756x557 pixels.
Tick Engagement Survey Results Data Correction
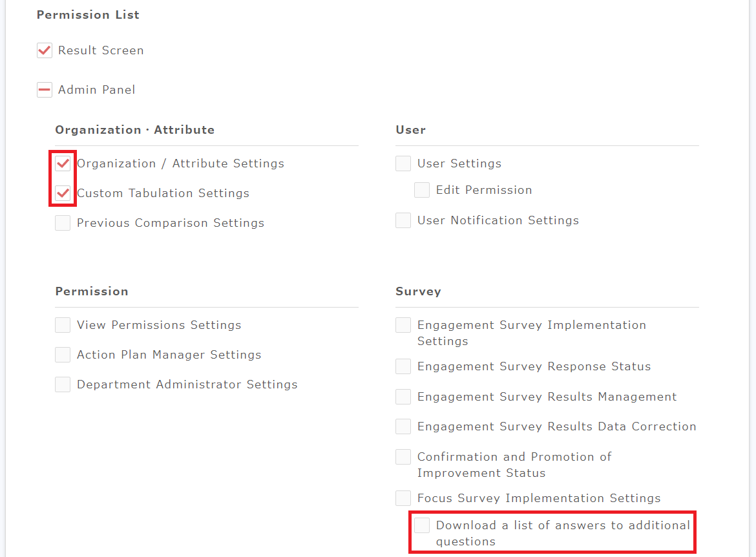click(x=403, y=426)
